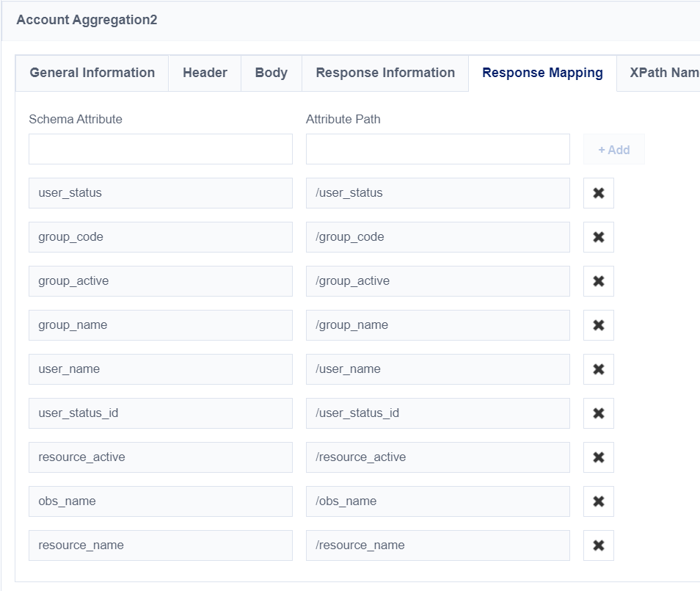Remove the resource_name mapping row
Image resolution: width=700 pixels, height=591 pixels.
pyautogui.click(x=598, y=545)
